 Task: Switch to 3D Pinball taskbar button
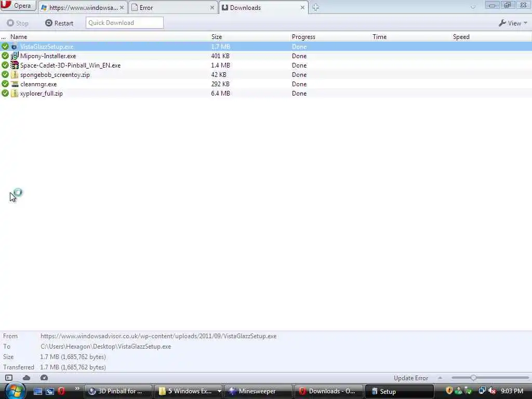(x=118, y=391)
